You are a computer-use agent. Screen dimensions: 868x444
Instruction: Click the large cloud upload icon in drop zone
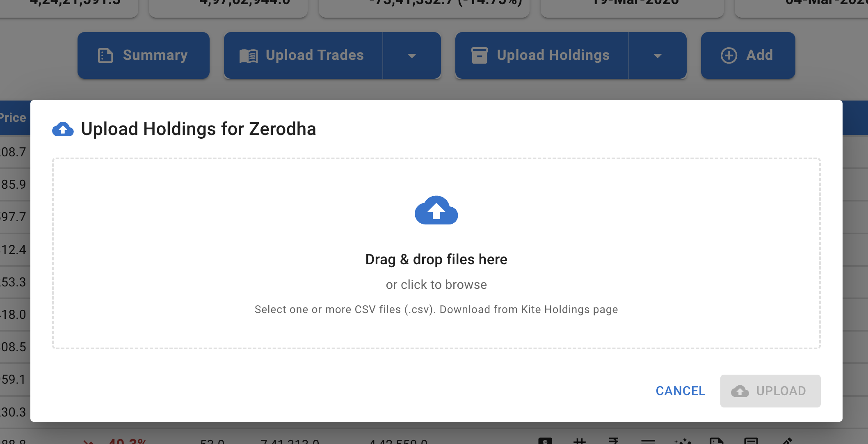coord(436,211)
